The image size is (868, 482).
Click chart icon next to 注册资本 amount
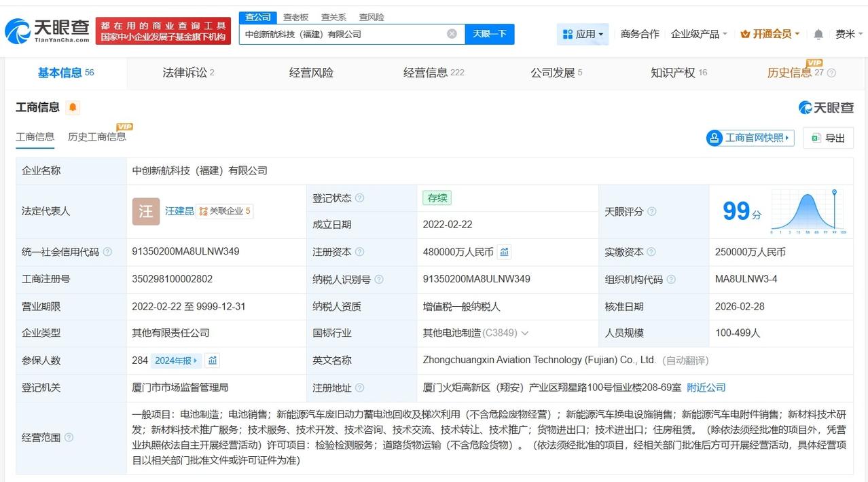tap(504, 252)
